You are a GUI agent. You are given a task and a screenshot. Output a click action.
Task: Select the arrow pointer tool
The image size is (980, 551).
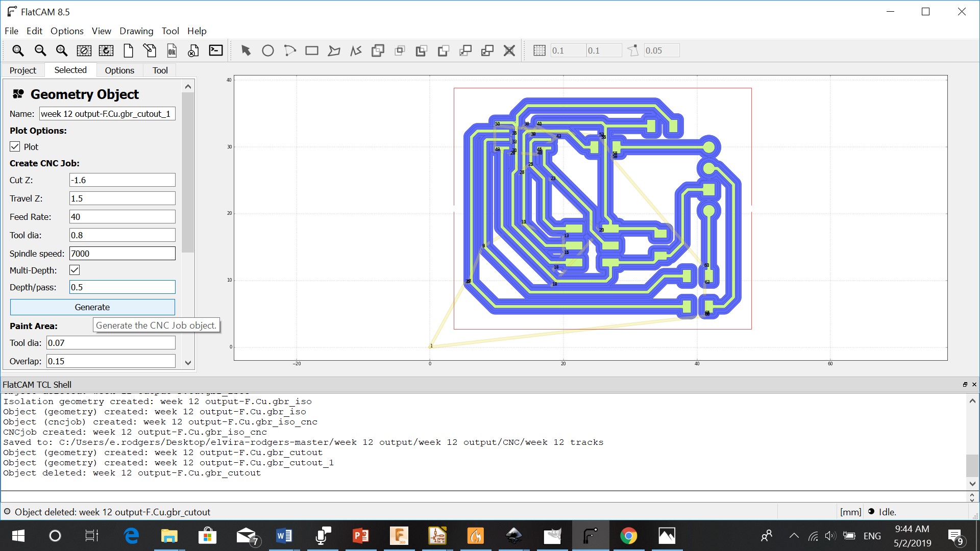pyautogui.click(x=246, y=51)
